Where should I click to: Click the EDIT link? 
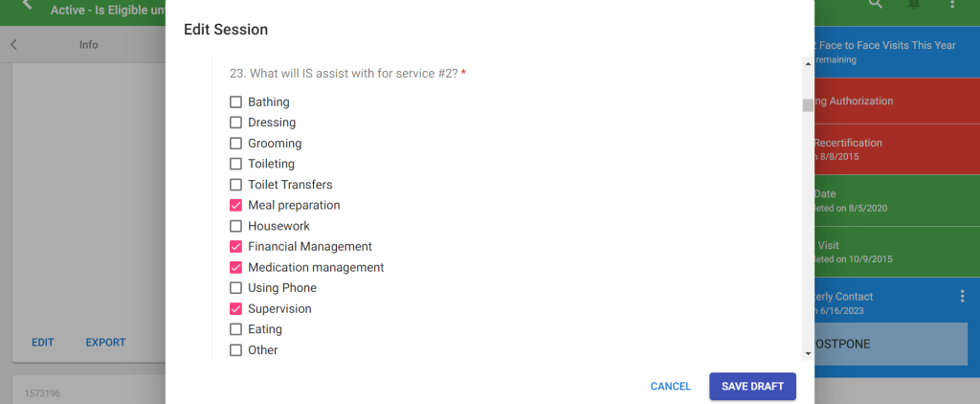[43, 343]
